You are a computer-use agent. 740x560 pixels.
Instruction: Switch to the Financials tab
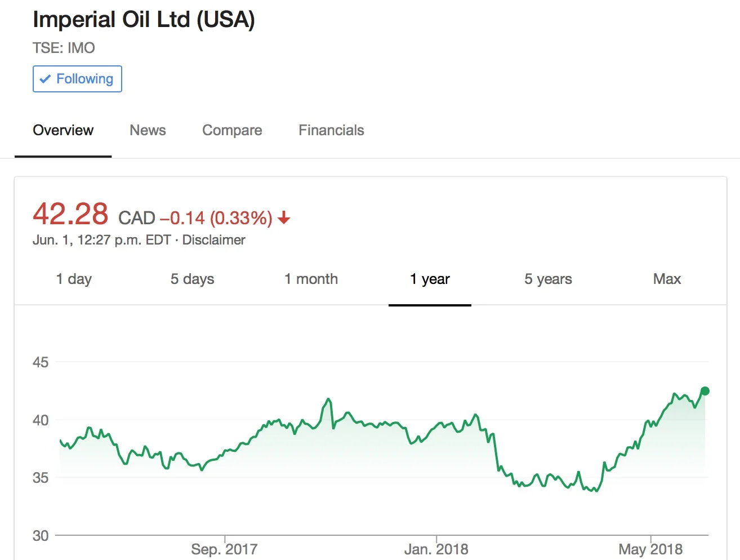[x=331, y=130]
